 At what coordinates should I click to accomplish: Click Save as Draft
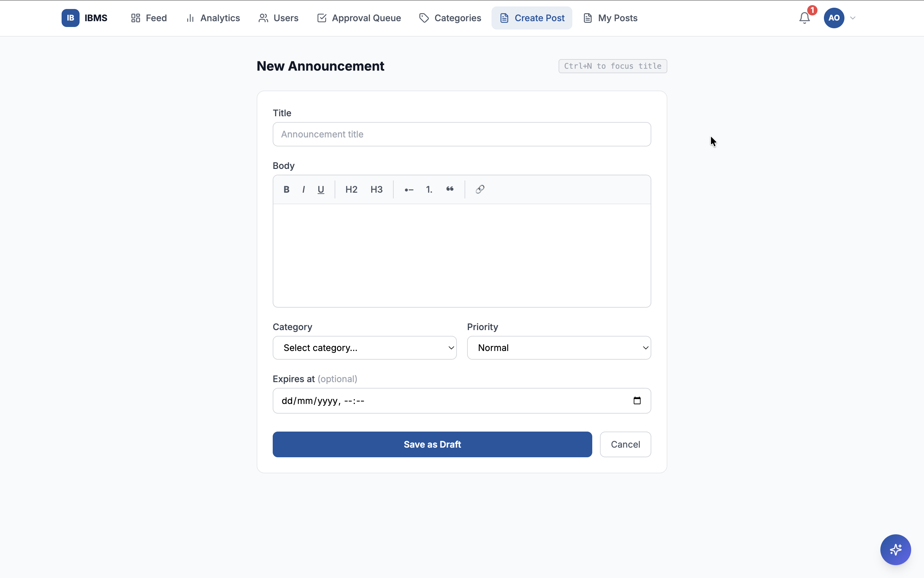[x=432, y=444]
